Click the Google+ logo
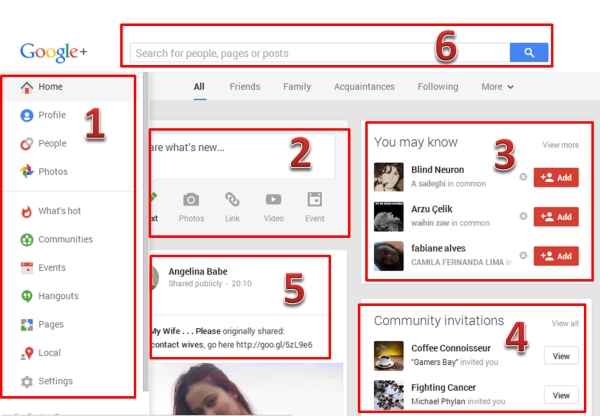The width and height of the screenshot is (600, 416). point(54,52)
